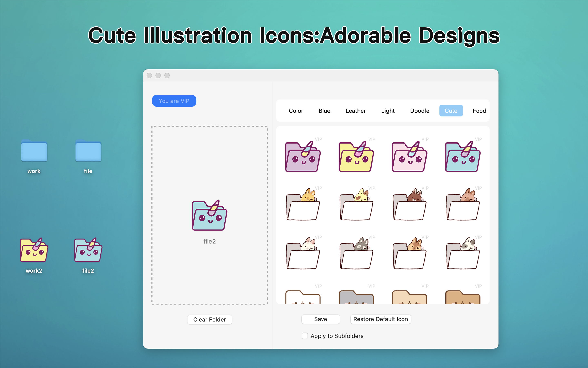Choose the reddish-brown bunny folder icon
Image resolution: width=588 pixels, height=368 pixels.
tap(463, 204)
